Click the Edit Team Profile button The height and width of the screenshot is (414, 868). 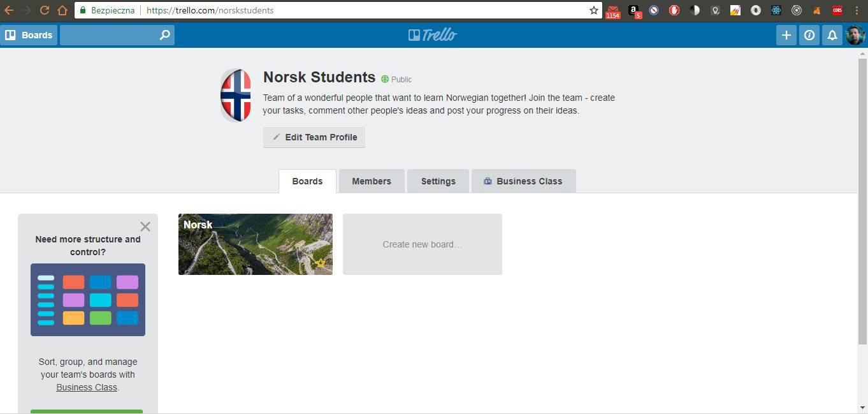click(314, 137)
